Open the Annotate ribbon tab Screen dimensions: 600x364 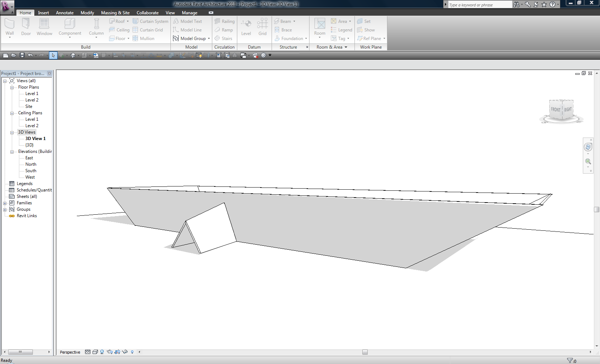(65, 13)
